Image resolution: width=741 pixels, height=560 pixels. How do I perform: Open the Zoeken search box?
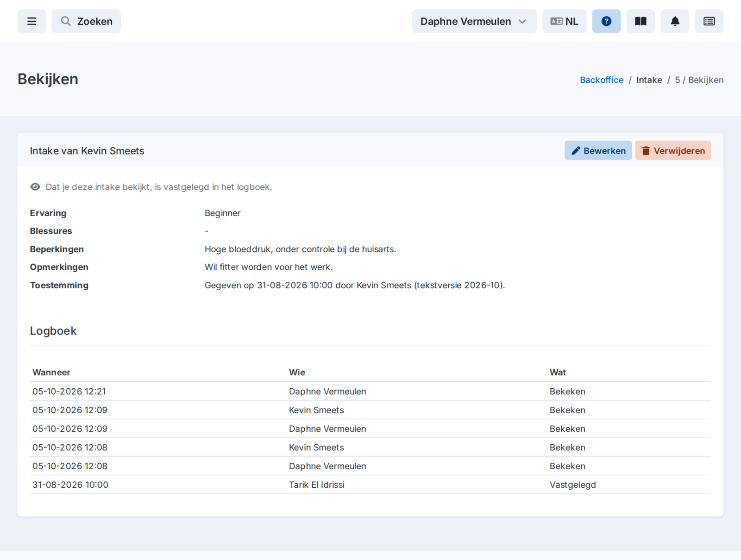click(86, 21)
